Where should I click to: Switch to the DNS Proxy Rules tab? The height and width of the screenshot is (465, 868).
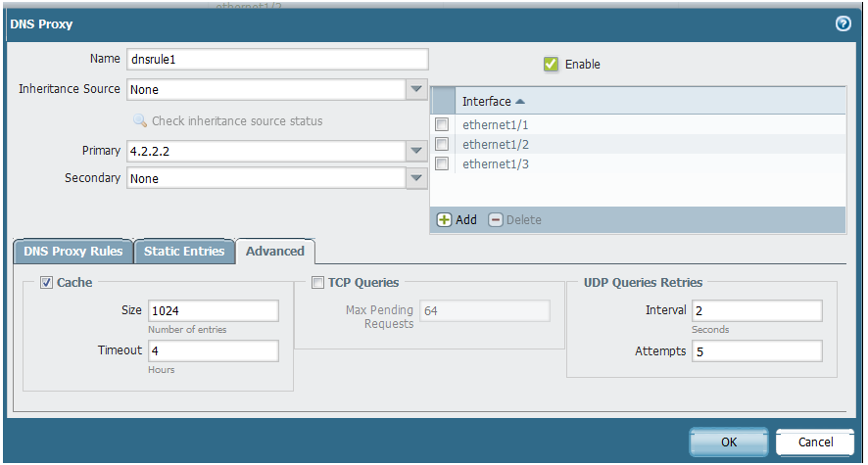[72, 252]
